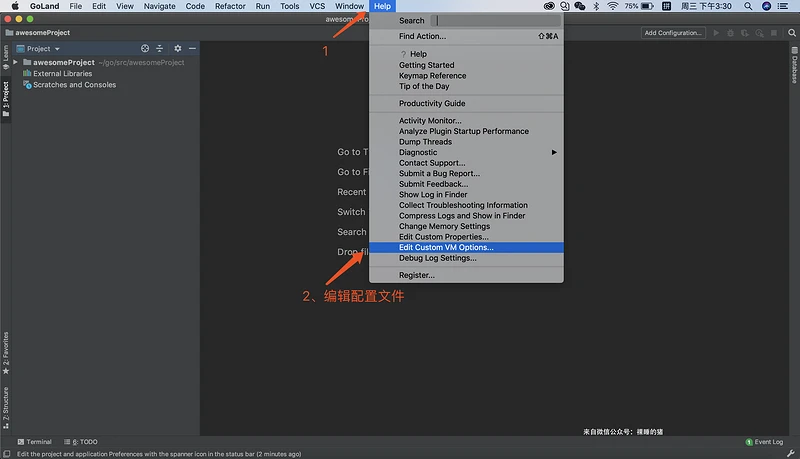The height and width of the screenshot is (459, 800).
Task: Click the Bluetooth icon in menu bar
Action: 596,6
